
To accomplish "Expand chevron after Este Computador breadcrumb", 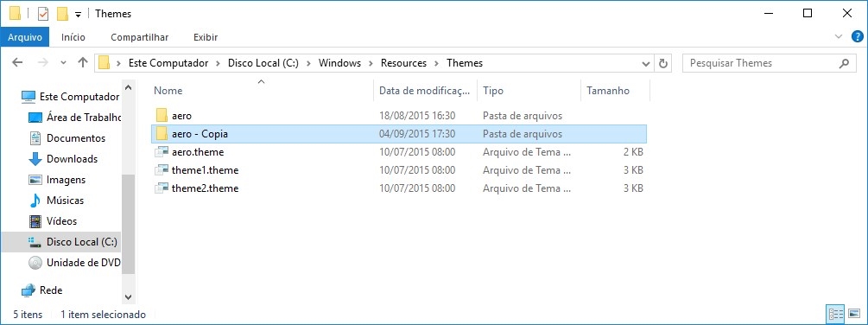I will [219, 63].
